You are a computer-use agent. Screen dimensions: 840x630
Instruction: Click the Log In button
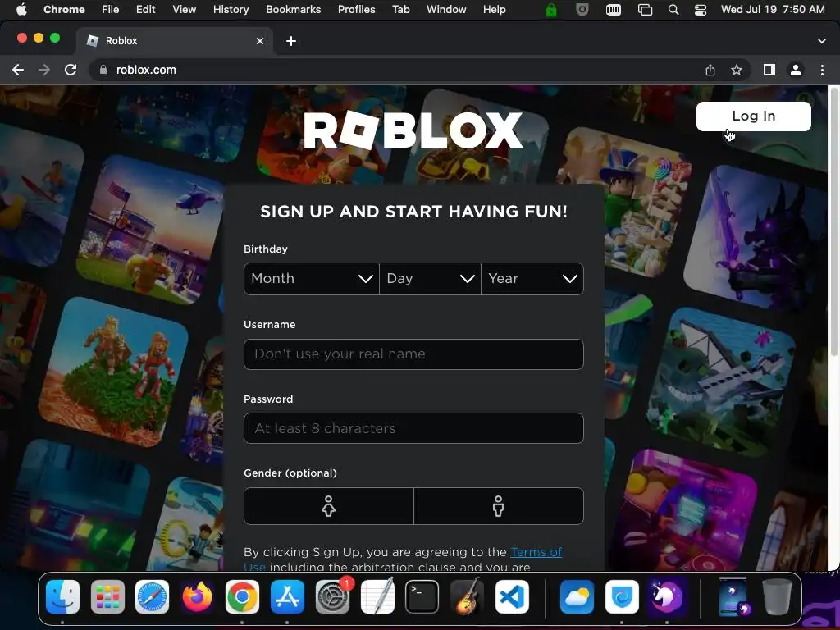pyautogui.click(x=753, y=116)
